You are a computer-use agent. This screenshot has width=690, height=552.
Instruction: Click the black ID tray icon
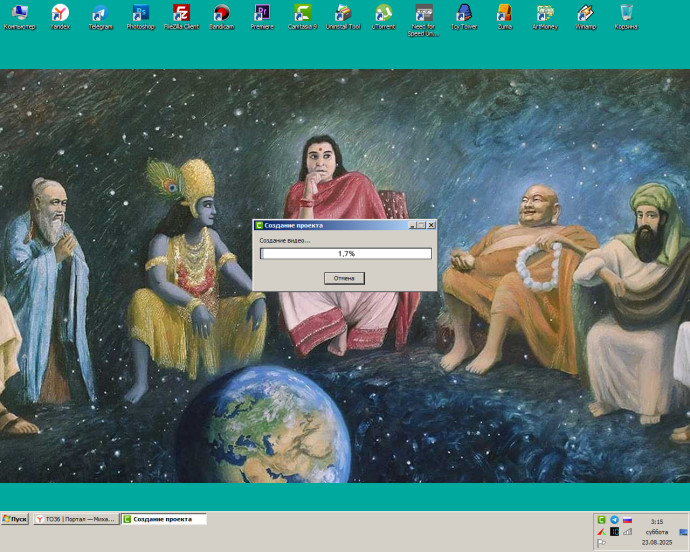(x=614, y=532)
